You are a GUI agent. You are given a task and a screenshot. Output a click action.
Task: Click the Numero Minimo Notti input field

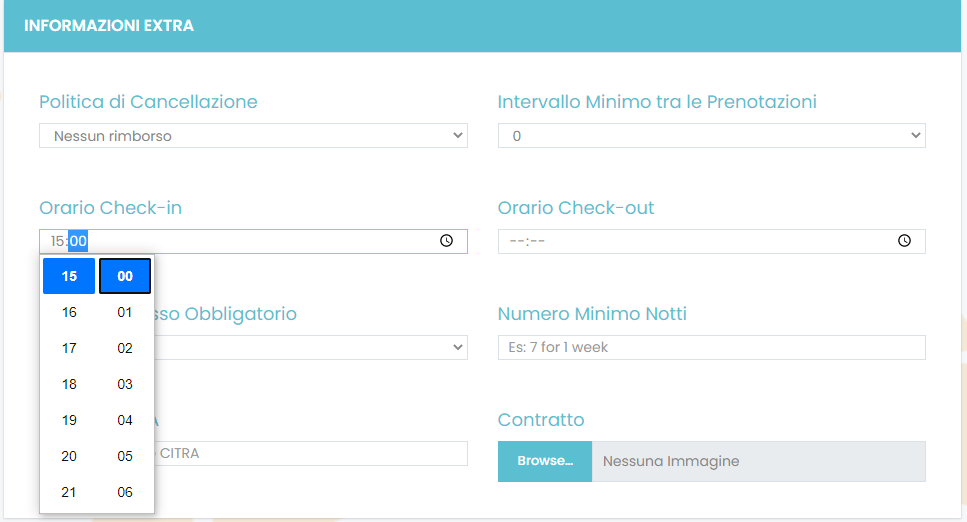[711, 347]
